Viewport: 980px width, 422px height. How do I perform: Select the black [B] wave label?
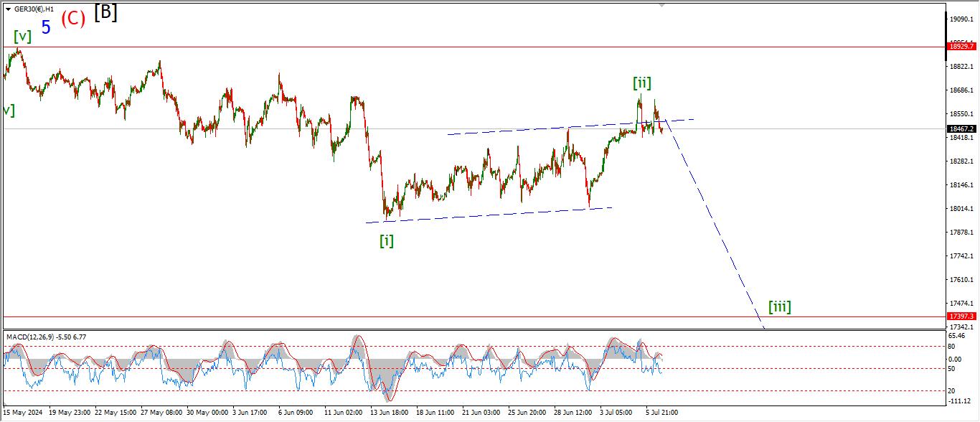click(105, 12)
